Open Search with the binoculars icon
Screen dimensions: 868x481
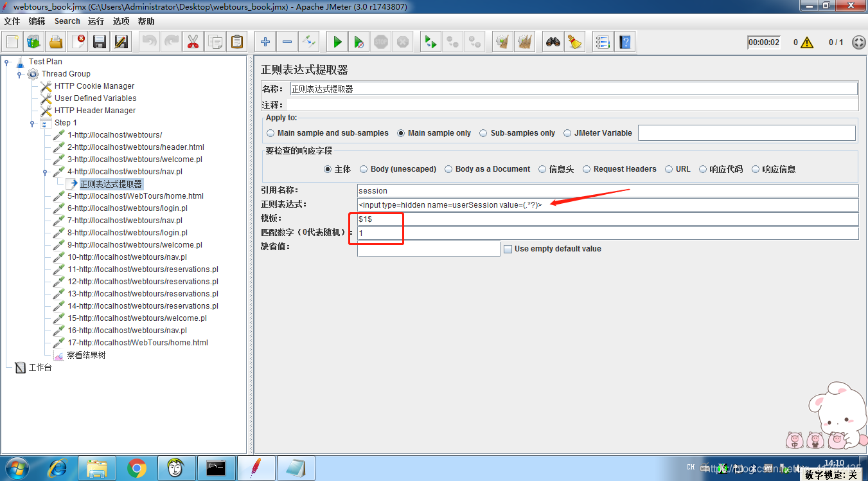click(553, 42)
